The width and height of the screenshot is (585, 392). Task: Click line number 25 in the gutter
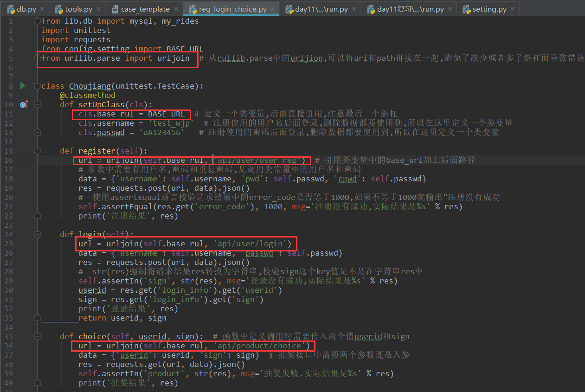(x=9, y=244)
